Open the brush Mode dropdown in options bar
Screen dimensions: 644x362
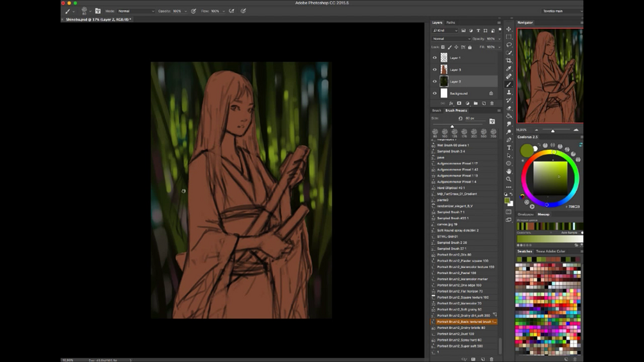click(136, 11)
